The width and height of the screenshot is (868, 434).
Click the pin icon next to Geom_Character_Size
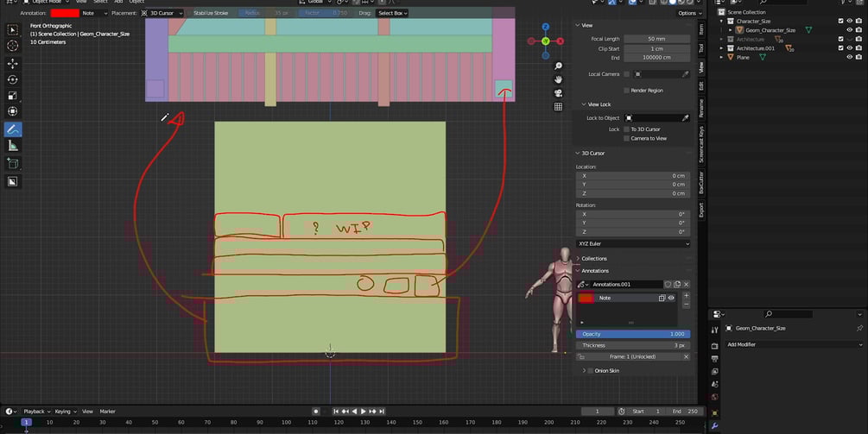[x=859, y=329]
